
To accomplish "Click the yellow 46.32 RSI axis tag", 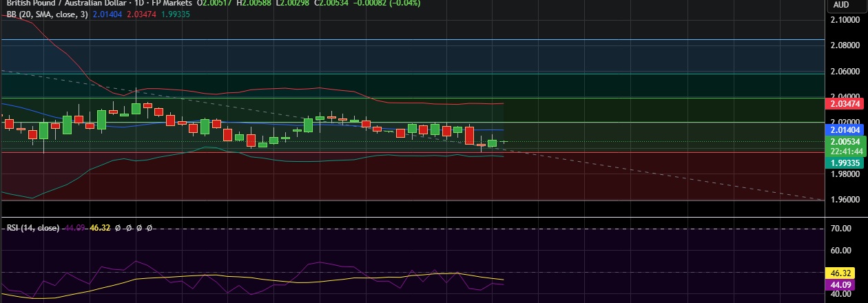I will point(840,273).
